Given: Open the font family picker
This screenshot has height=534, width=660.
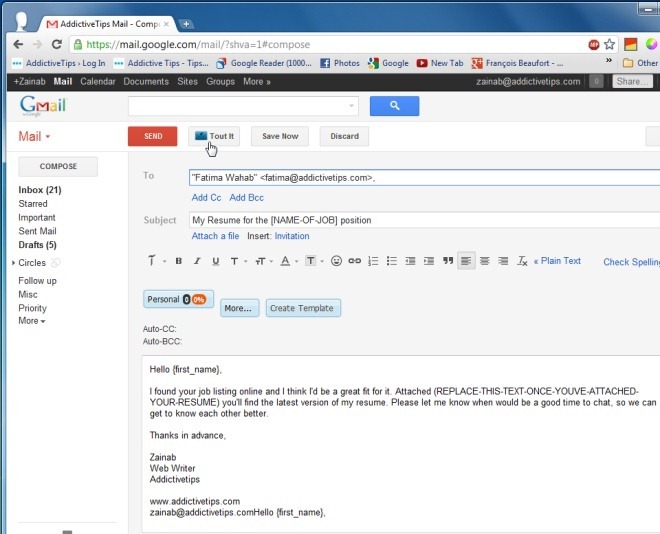Looking at the screenshot, I should (234, 261).
